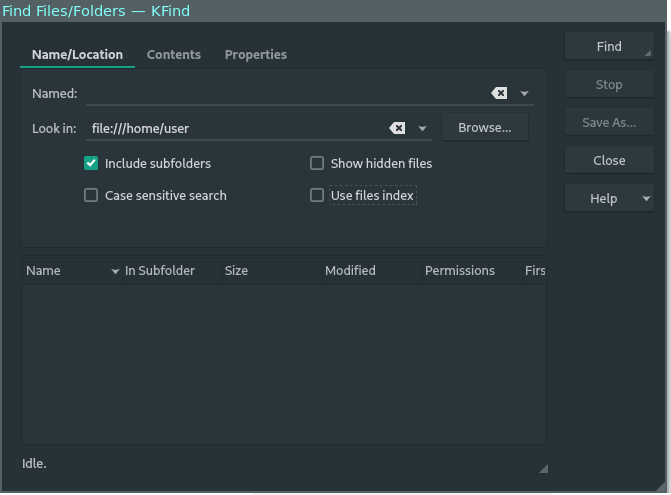Viewport: 671px width, 495px height.
Task: Click Browse to choose a folder
Action: tap(484, 128)
